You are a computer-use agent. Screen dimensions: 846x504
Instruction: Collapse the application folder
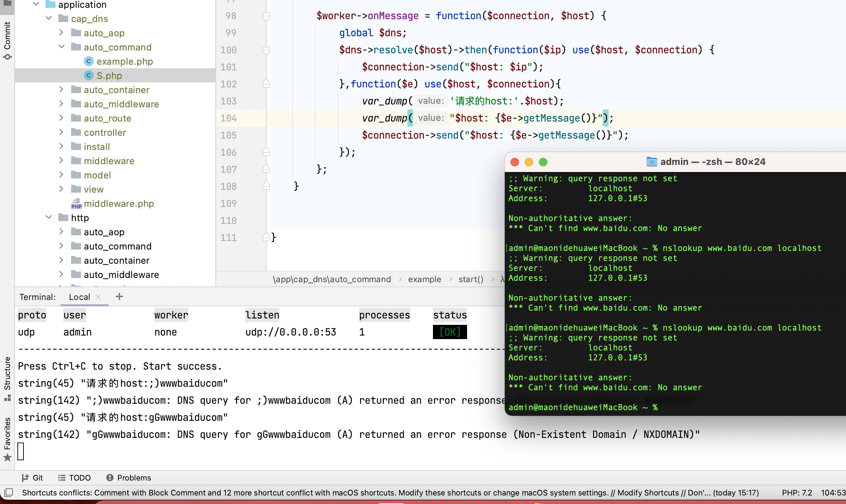coord(36,4)
